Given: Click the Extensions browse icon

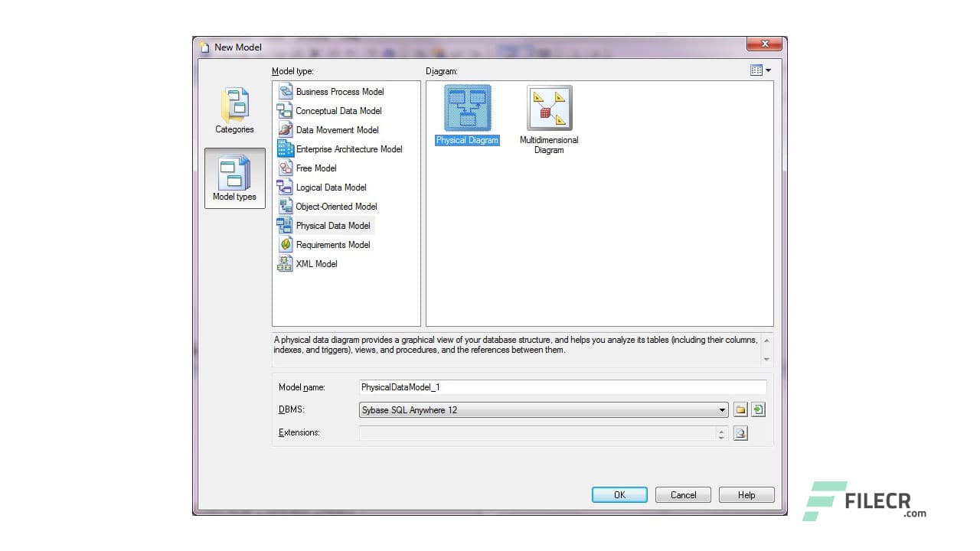Looking at the screenshot, I should (x=740, y=432).
